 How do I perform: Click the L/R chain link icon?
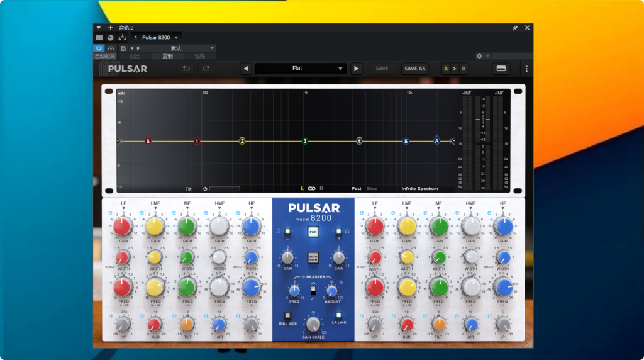[312, 189]
